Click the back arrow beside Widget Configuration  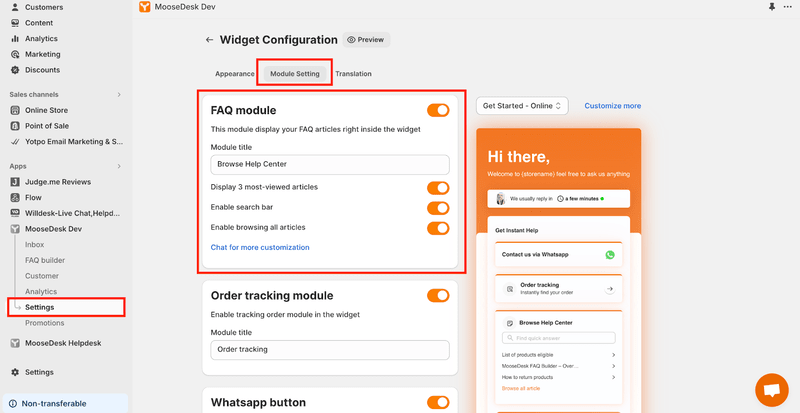[x=209, y=40]
